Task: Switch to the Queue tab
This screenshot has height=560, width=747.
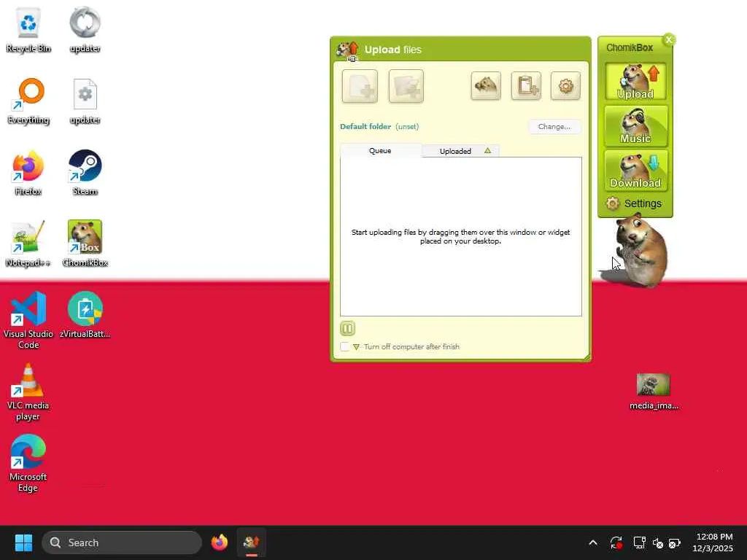Action: pos(380,150)
